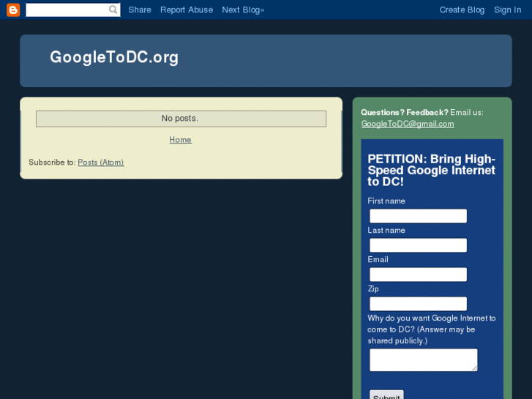Click the 'No posts.' message text
The width and height of the screenshot is (532, 399).
tap(180, 118)
